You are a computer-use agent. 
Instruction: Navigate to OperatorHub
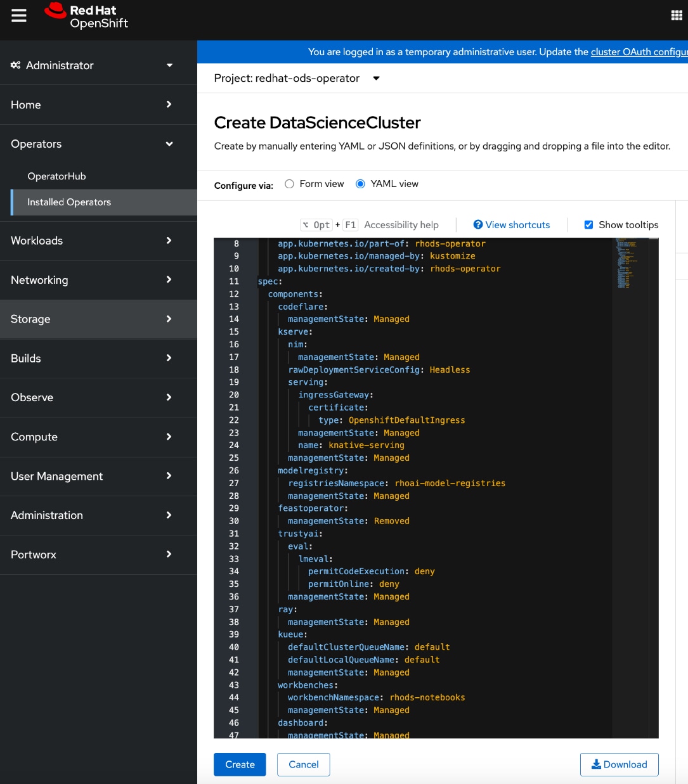coord(56,176)
